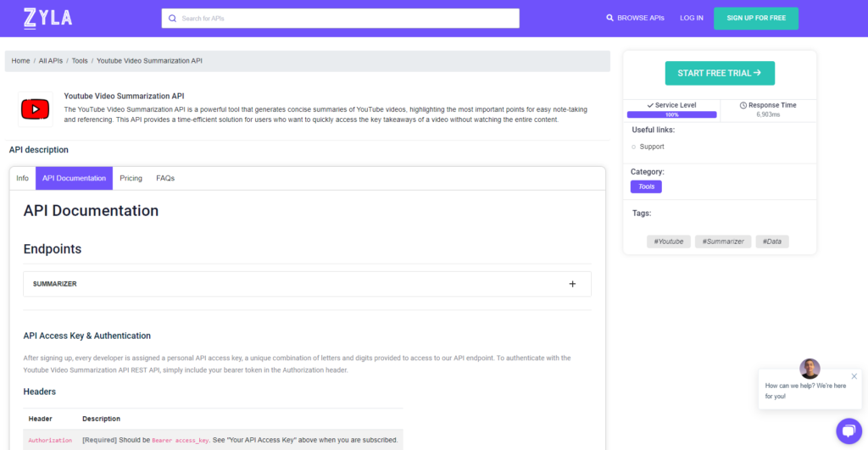Viewport: 868px width, 450px height.
Task: Open the chat bubble widget icon
Action: [848, 431]
